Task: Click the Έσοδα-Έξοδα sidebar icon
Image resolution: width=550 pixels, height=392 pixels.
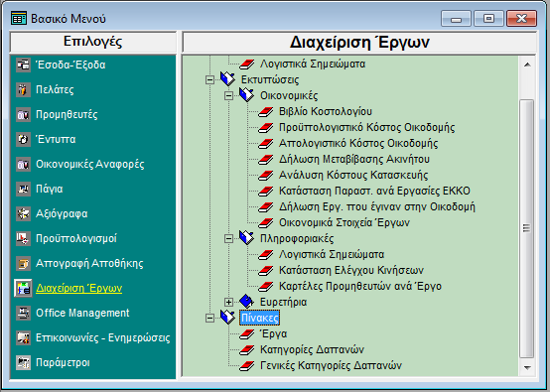Action: pyautogui.click(x=23, y=65)
